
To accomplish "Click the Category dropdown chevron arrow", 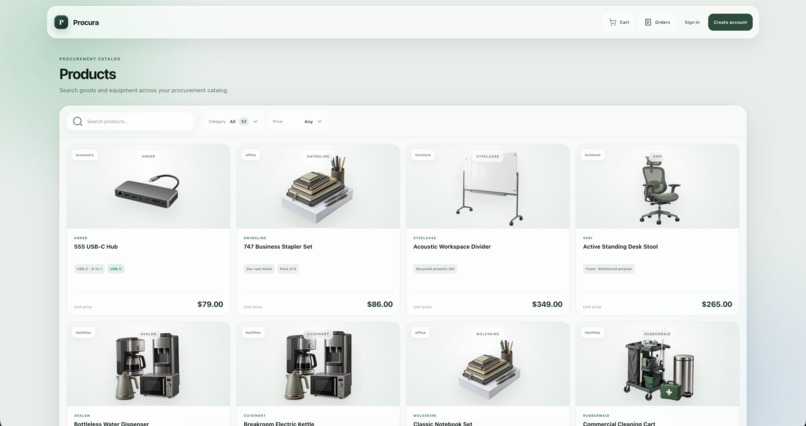I will [x=255, y=121].
